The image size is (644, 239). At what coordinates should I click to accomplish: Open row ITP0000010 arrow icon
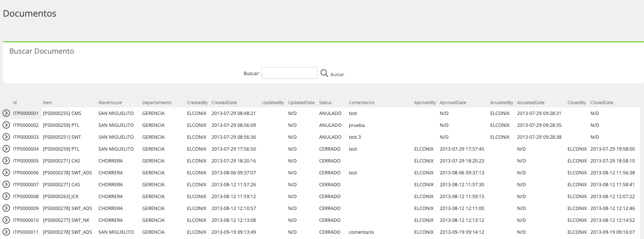pos(6,220)
